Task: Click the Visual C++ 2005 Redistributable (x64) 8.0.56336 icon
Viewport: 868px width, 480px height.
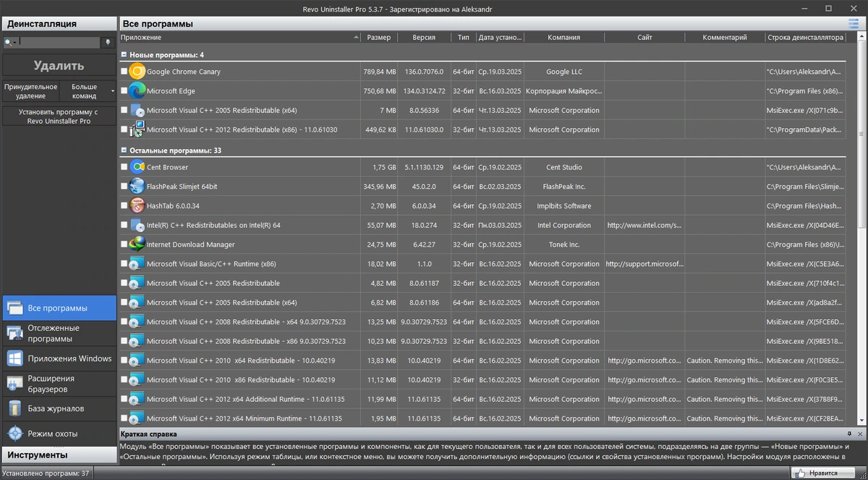Action: click(x=137, y=110)
